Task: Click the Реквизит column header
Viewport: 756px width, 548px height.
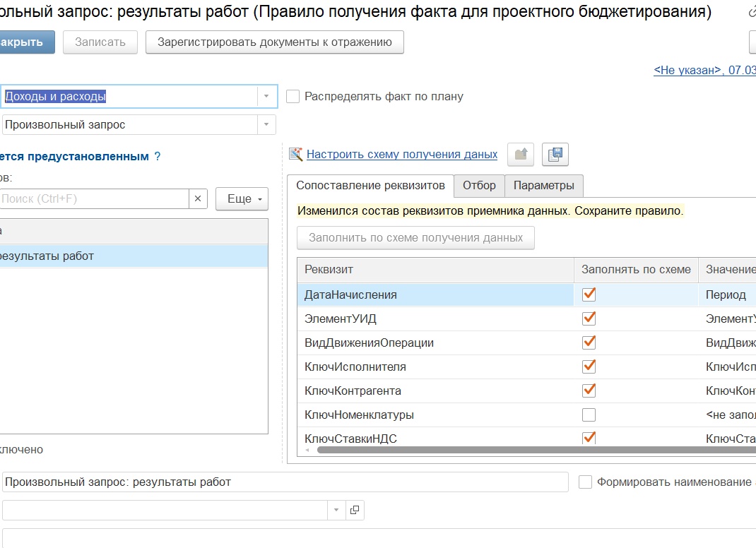Action: coord(435,270)
